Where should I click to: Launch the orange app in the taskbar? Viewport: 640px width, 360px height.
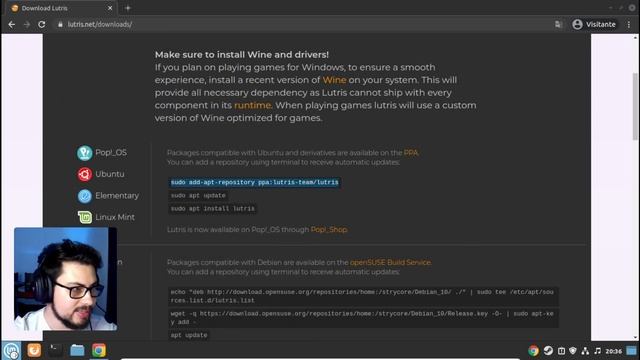tap(34, 350)
